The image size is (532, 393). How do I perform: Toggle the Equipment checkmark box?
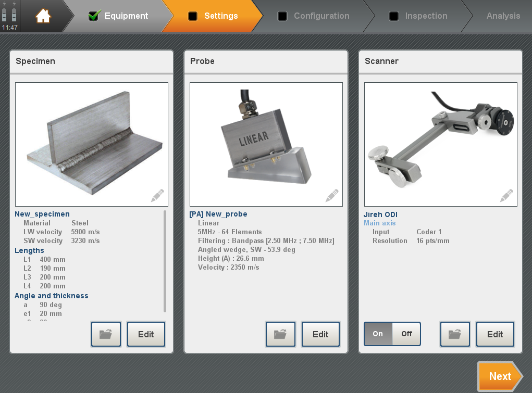pos(94,16)
